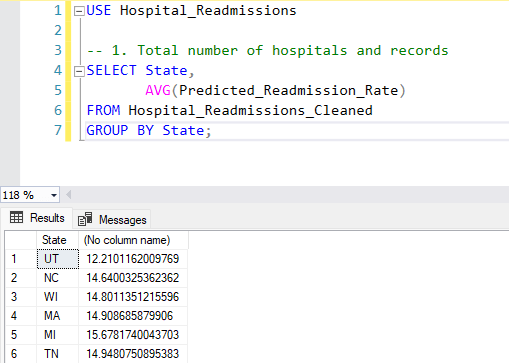
Task: Select row header 1 in results grid
Action: tap(21, 259)
